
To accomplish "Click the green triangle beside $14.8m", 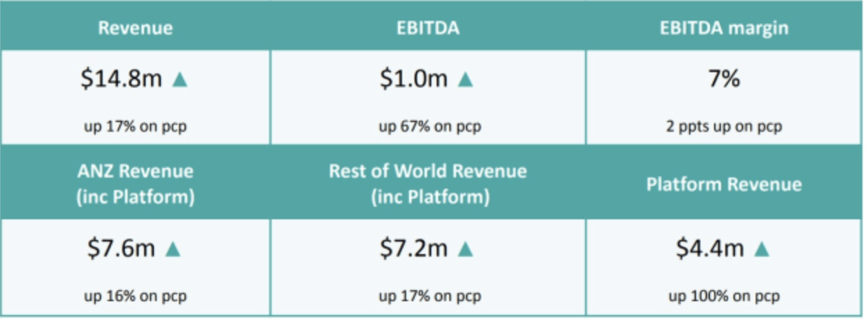I will pos(180,80).
